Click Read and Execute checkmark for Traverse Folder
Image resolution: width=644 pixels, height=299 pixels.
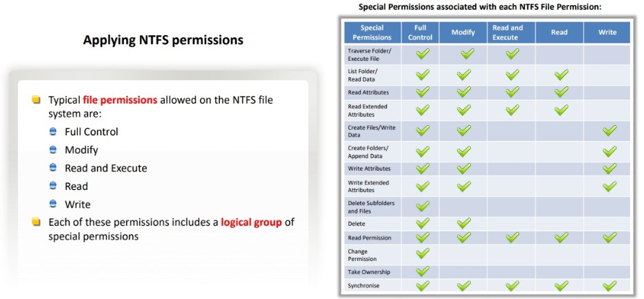(512, 54)
